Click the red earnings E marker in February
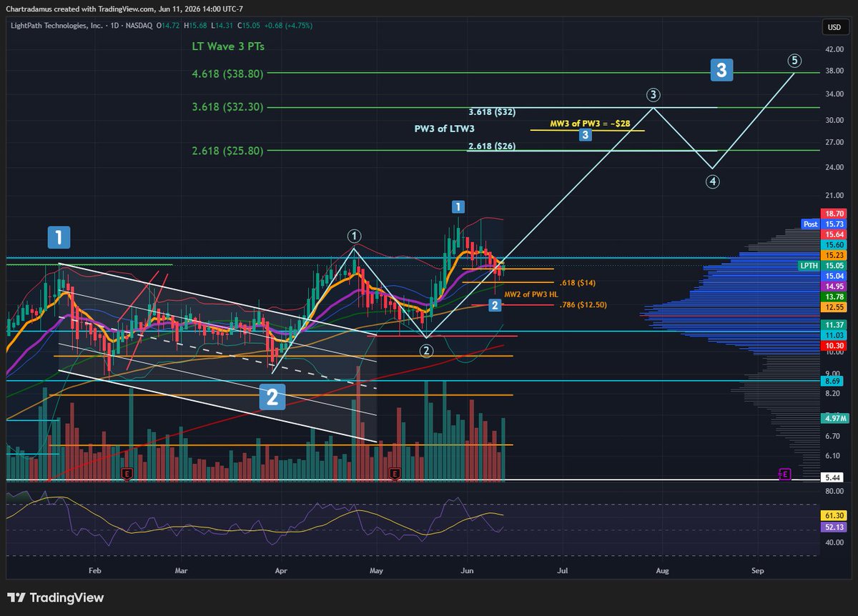858x616 pixels. [x=127, y=473]
